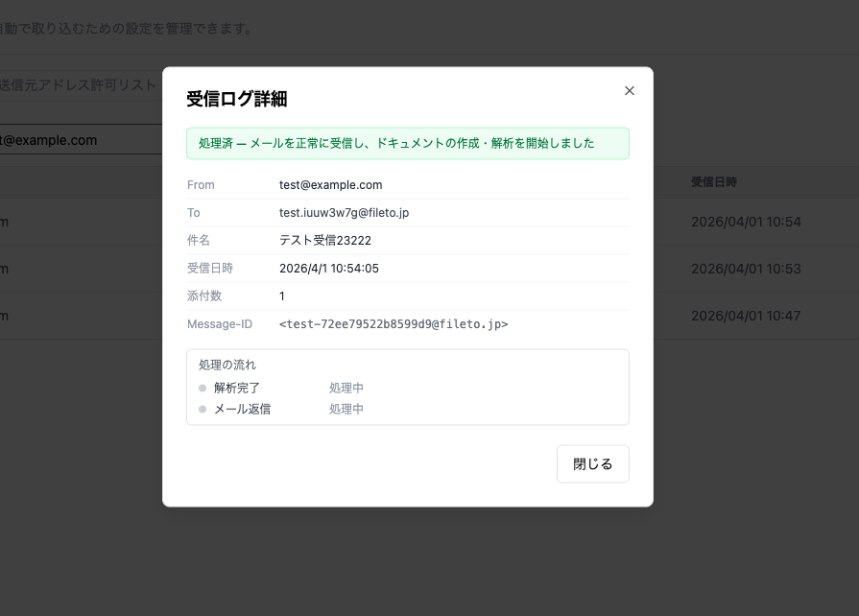This screenshot has height=616, width=859.
Task: Click 処理中 status beside メール返信
Action: point(346,409)
